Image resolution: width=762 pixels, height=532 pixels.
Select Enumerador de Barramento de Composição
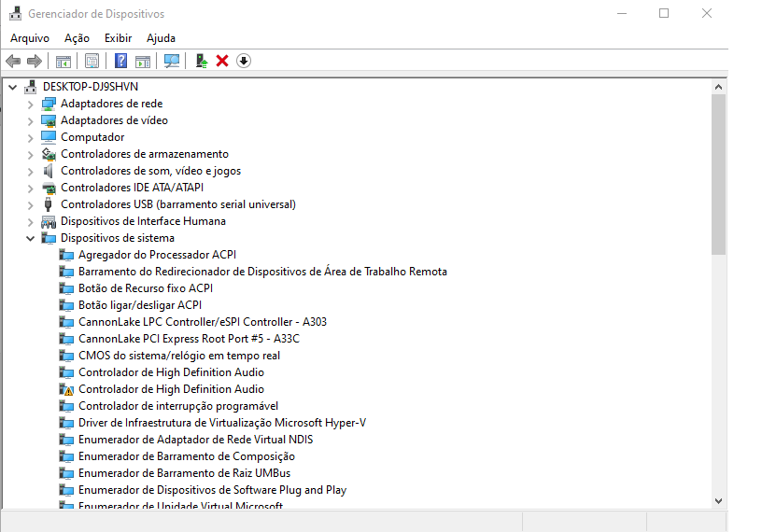pyautogui.click(x=187, y=456)
